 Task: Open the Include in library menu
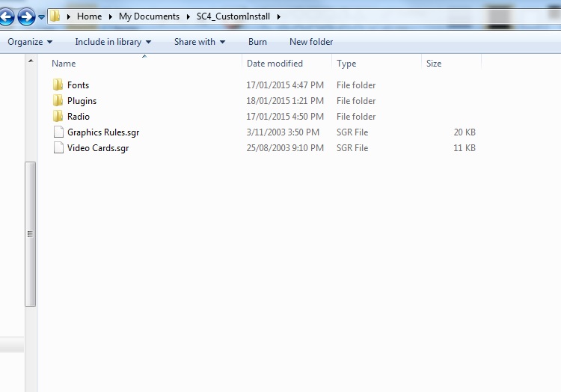[113, 42]
